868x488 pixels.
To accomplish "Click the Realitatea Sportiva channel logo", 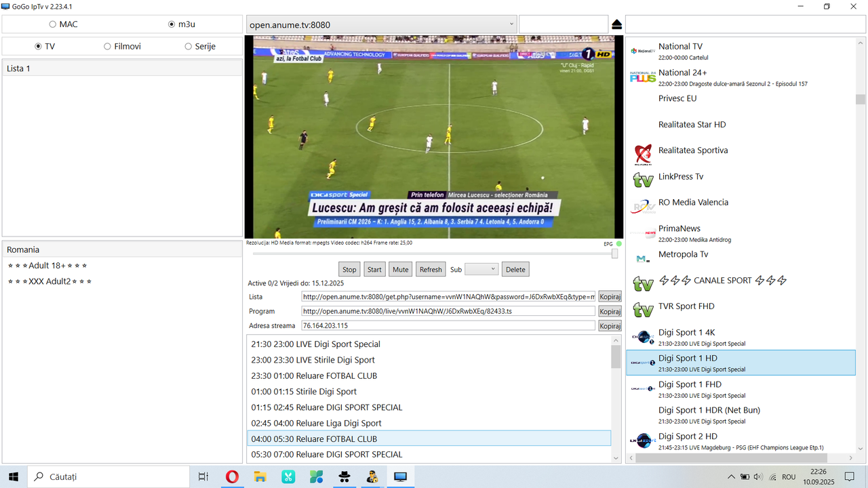I will [x=642, y=155].
